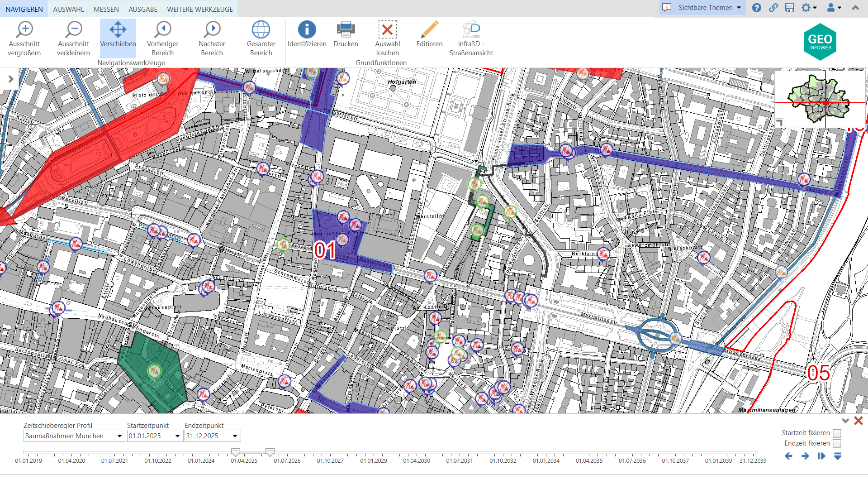868x489 pixels.
Task: Click the save diskette icon
Action: click(790, 8)
